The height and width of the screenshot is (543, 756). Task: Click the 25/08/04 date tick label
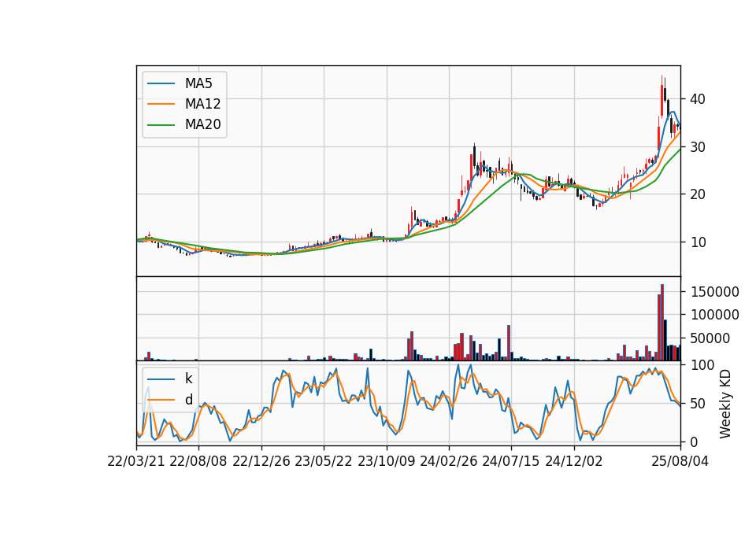680,461
